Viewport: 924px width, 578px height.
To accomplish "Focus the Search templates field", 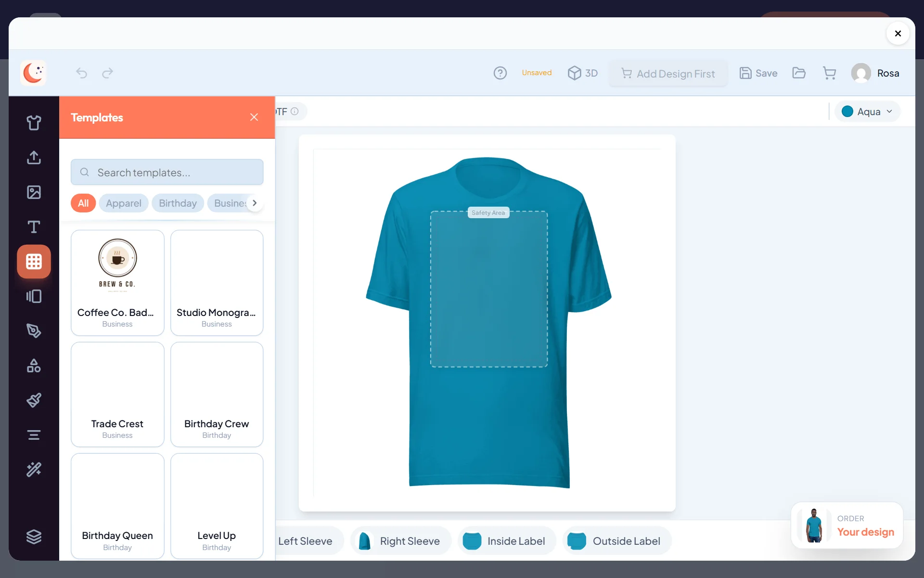I will [167, 172].
